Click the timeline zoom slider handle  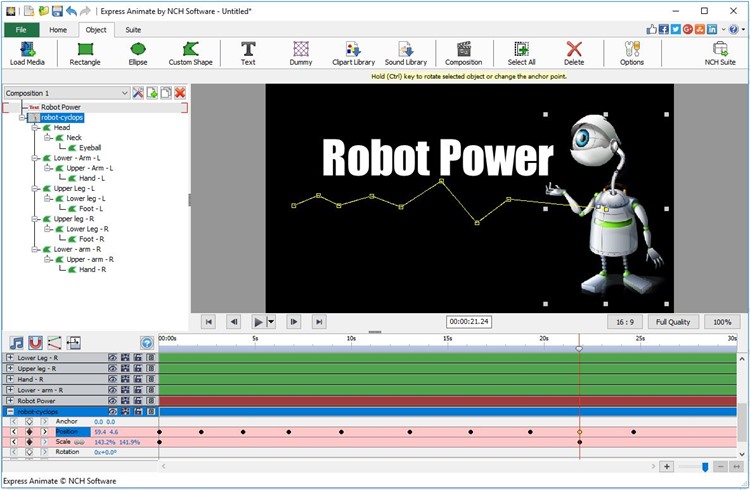[705, 467]
